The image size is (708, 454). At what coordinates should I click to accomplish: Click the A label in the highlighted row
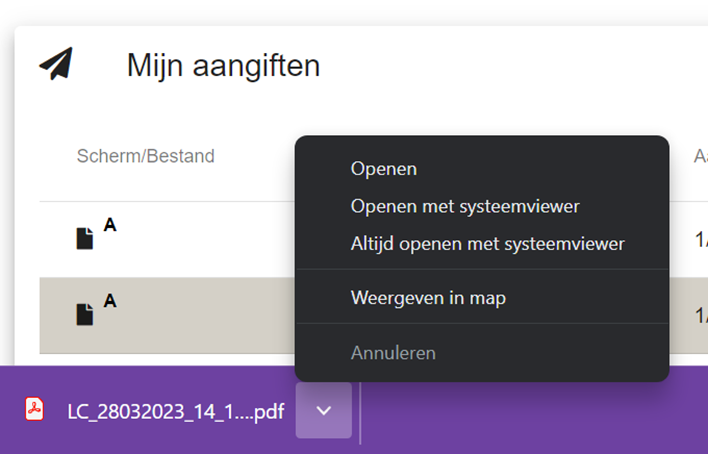coord(110,300)
